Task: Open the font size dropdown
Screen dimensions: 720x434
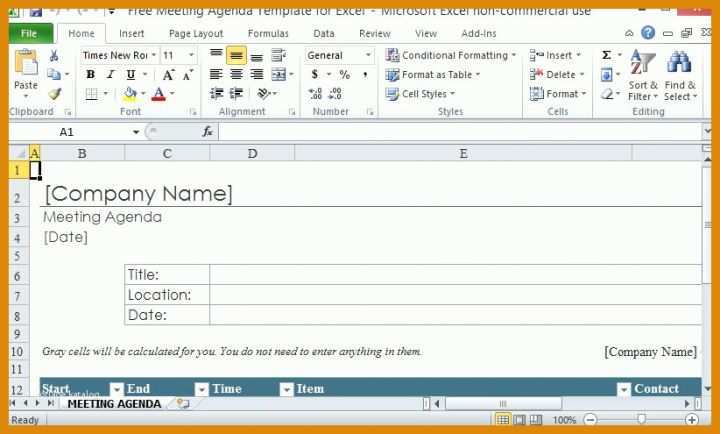Action: point(191,55)
